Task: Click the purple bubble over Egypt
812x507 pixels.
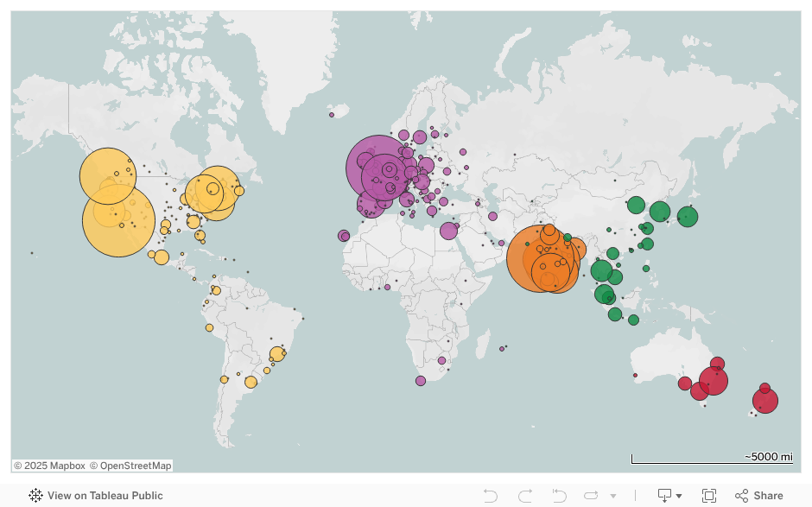Action: coord(448,231)
